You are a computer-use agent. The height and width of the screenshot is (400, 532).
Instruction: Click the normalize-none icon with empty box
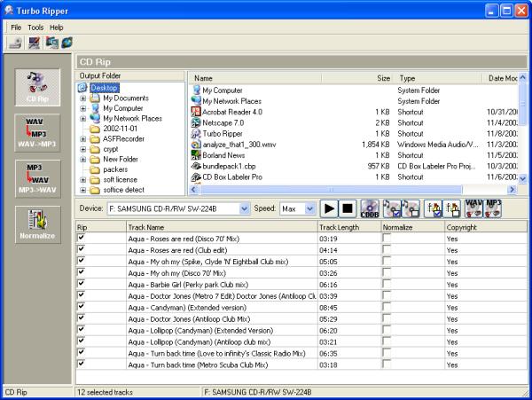click(x=451, y=208)
